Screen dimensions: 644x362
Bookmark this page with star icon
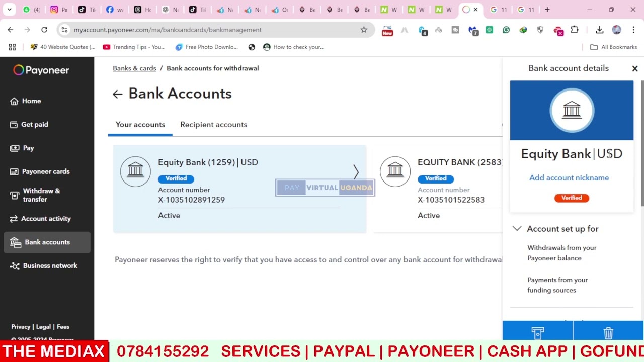tap(364, 30)
